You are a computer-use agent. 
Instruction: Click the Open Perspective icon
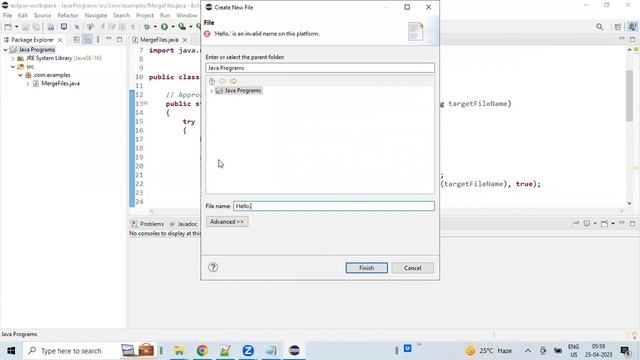pos(618,27)
